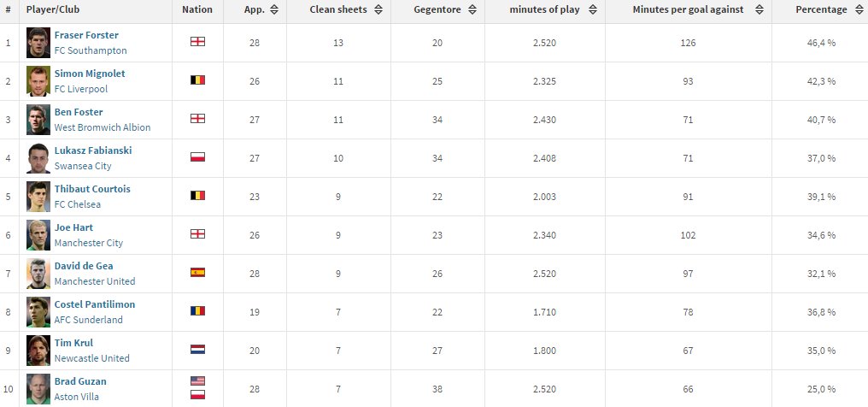The width and height of the screenshot is (868, 407).
Task: Click Tim Krul's portrait photo
Action: tap(38, 351)
